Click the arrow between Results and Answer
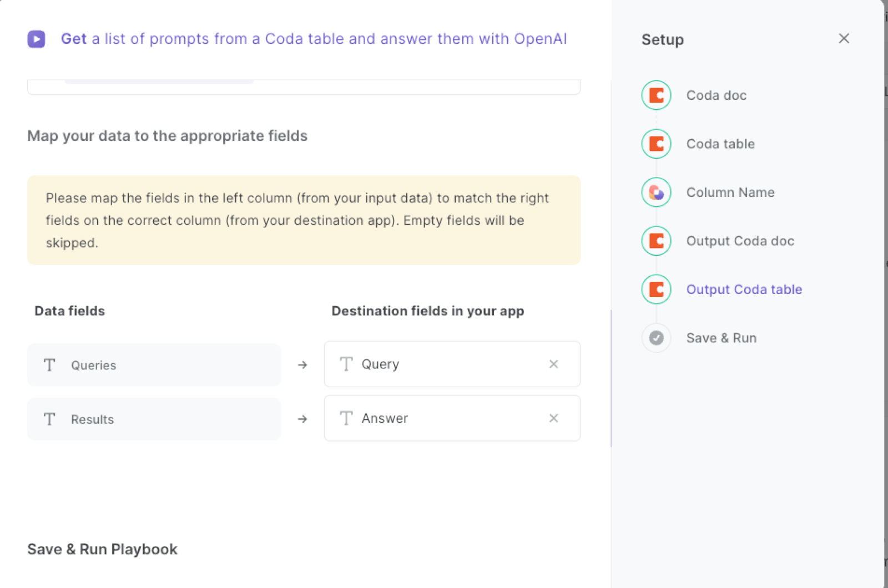The image size is (888, 588). [x=302, y=419]
